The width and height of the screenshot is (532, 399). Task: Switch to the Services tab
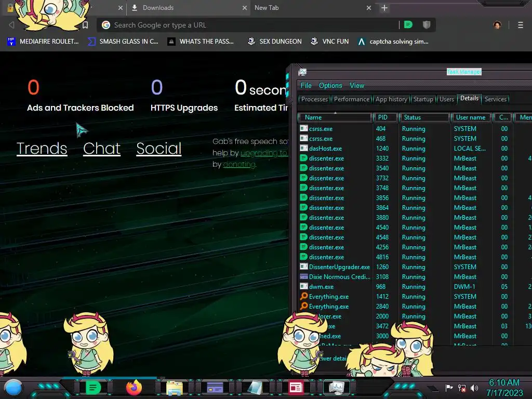point(495,99)
